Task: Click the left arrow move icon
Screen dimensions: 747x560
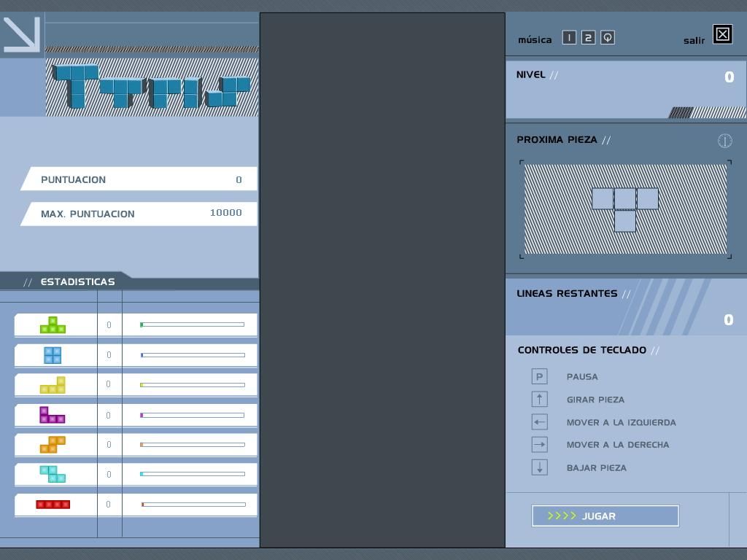Action: click(x=539, y=422)
